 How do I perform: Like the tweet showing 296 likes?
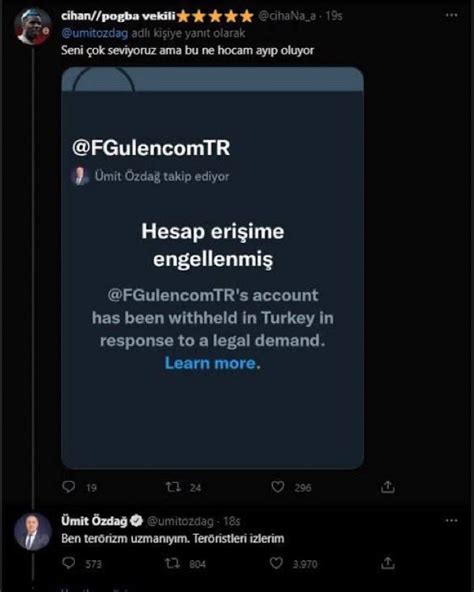click(278, 487)
